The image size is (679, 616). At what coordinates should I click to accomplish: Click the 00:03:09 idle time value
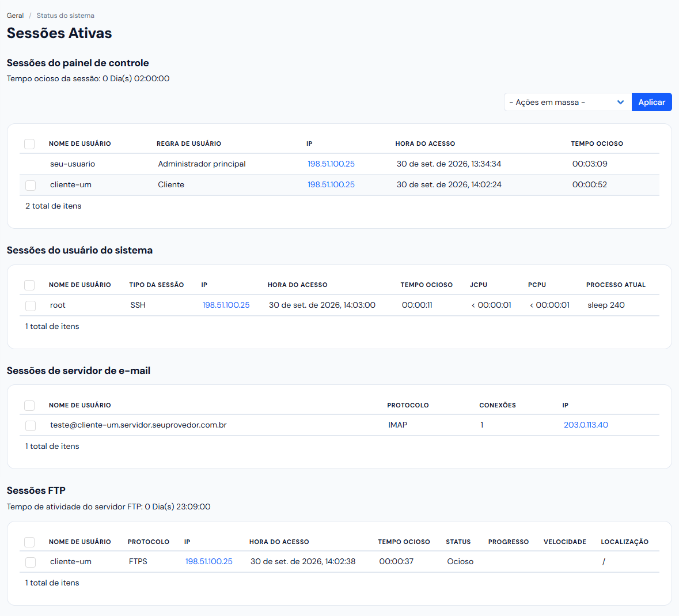click(x=589, y=164)
